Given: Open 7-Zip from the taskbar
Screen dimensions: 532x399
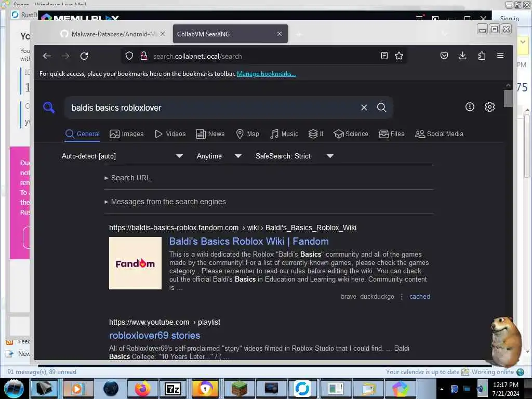Looking at the screenshot, I should 172,389.
